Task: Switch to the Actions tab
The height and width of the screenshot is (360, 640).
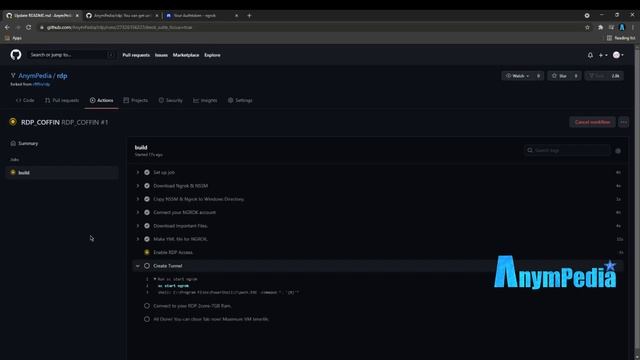Action: coord(102,100)
